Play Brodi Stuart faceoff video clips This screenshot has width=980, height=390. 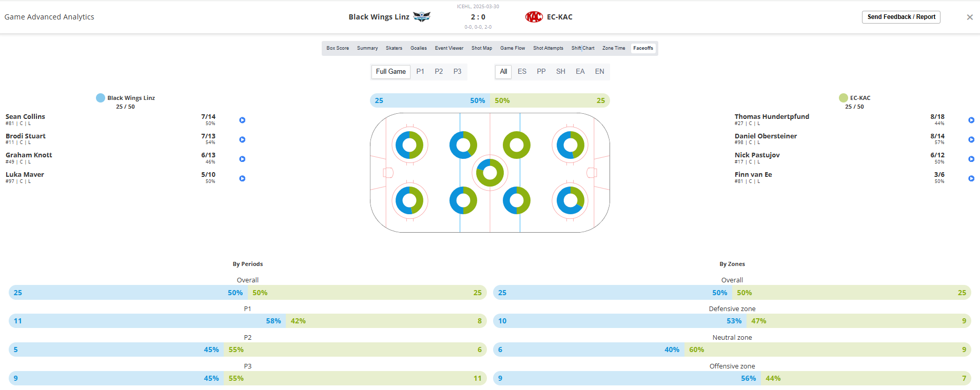pos(242,139)
